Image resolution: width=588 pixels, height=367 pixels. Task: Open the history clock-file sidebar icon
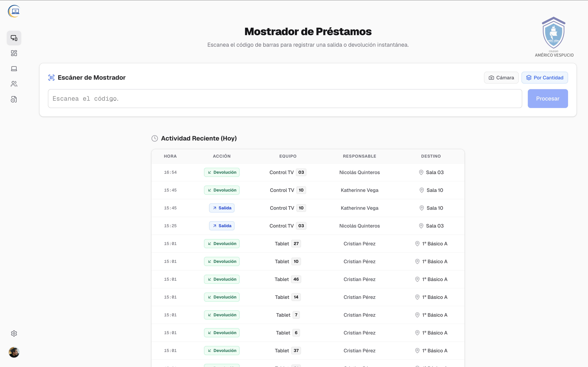click(x=14, y=99)
